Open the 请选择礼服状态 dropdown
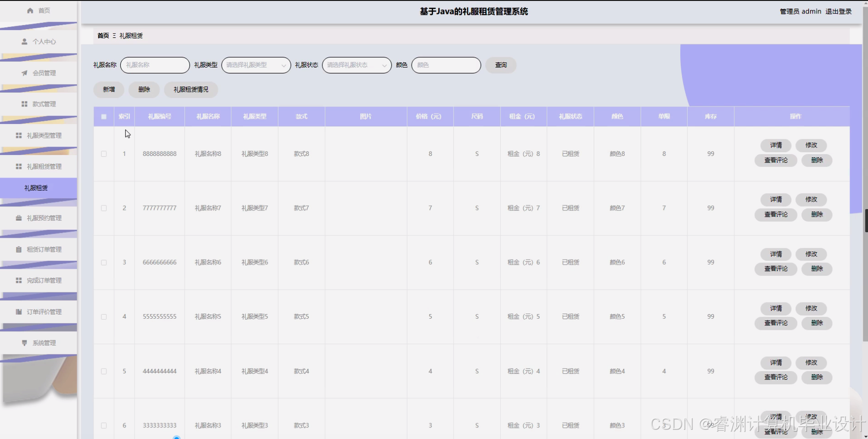Viewport: 868px width, 439px height. click(x=356, y=65)
